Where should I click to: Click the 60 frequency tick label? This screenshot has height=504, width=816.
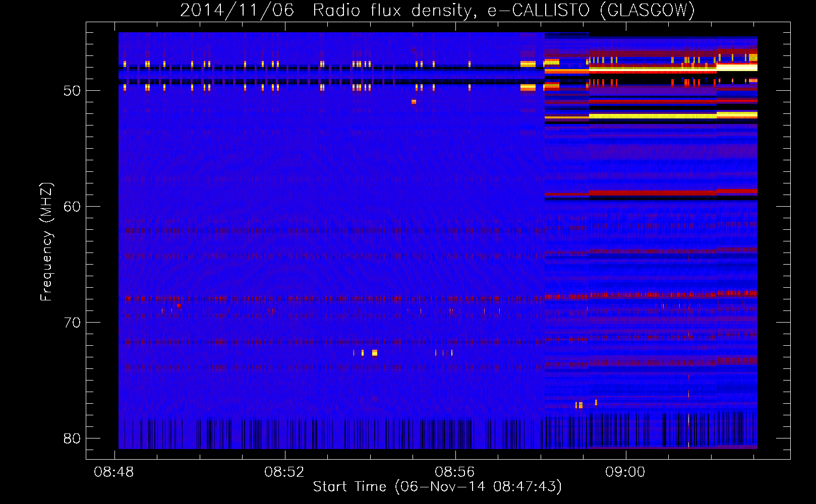coord(72,207)
